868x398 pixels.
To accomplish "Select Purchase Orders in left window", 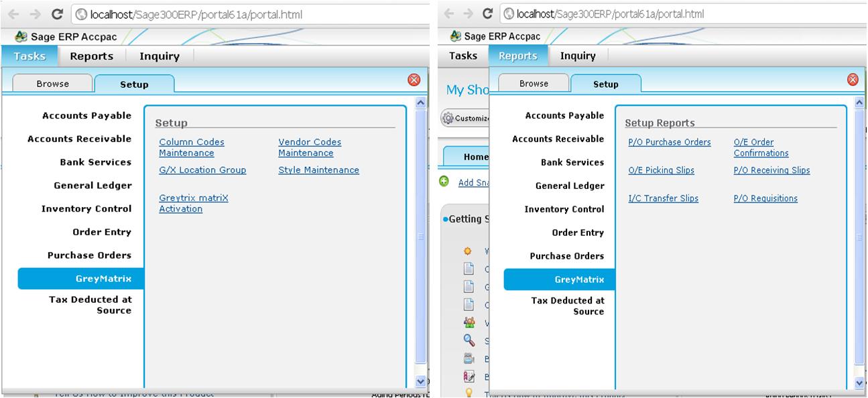I will click(x=90, y=255).
